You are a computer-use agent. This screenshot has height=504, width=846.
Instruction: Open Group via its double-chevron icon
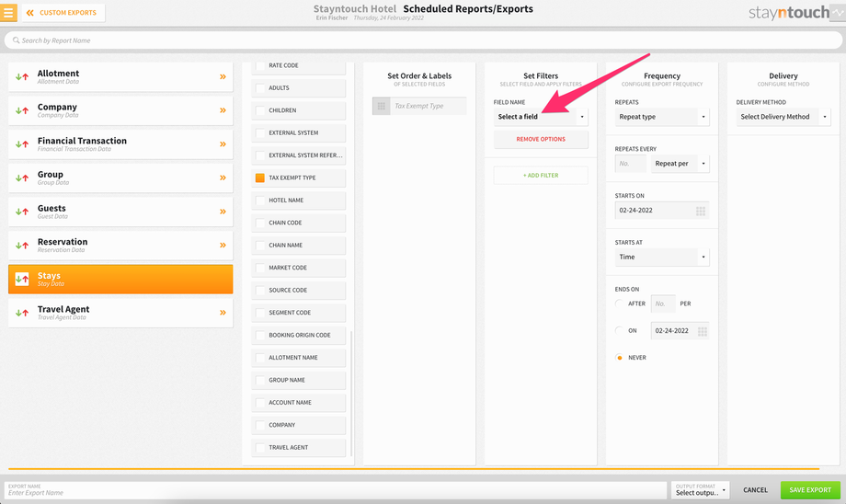point(223,178)
